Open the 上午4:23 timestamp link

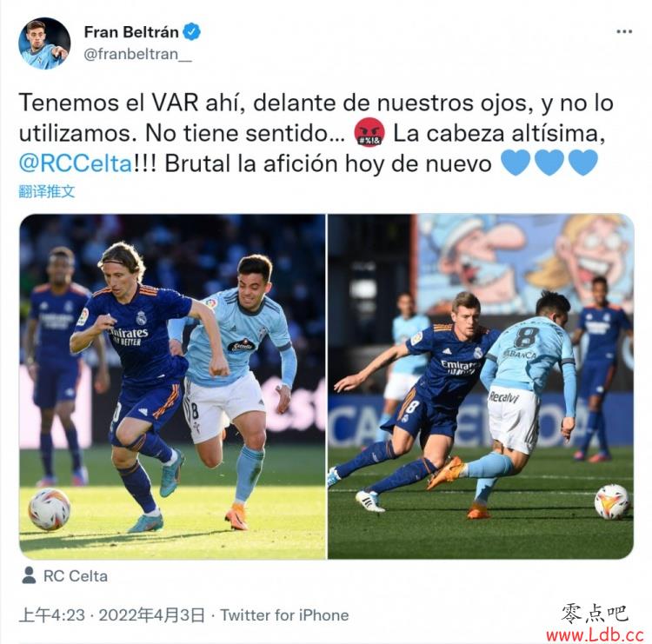point(52,615)
